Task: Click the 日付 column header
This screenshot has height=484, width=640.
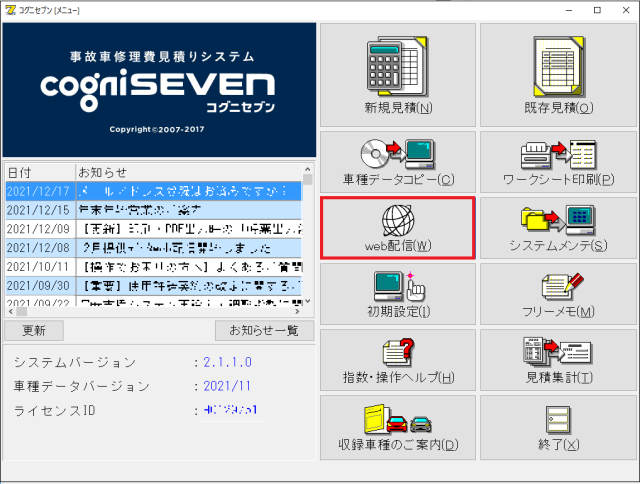Action: point(38,172)
